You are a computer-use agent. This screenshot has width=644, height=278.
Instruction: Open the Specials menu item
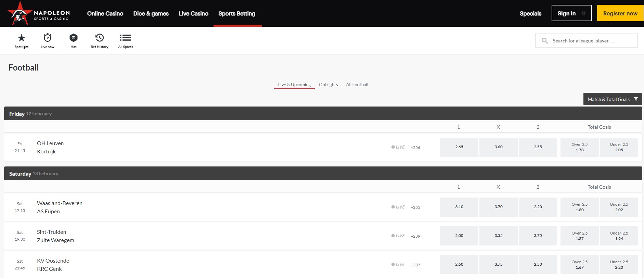point(530,13)
